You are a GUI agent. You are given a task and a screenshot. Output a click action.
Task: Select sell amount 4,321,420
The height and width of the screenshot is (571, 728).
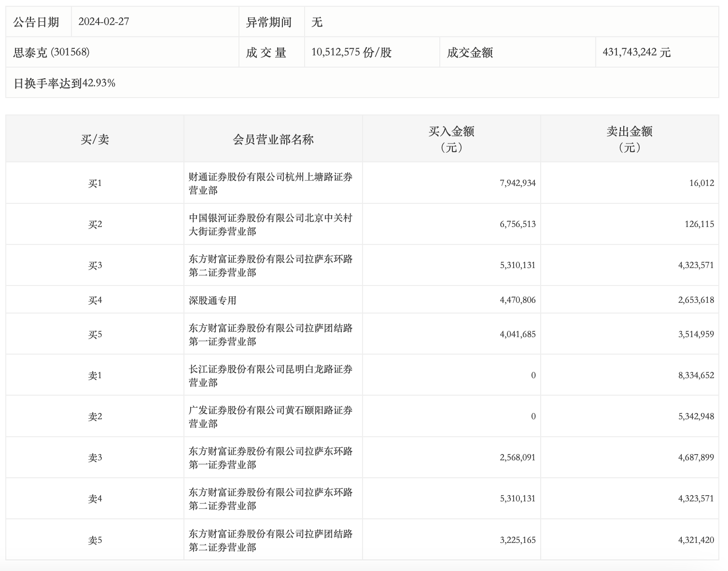click(x=696, y=541)
